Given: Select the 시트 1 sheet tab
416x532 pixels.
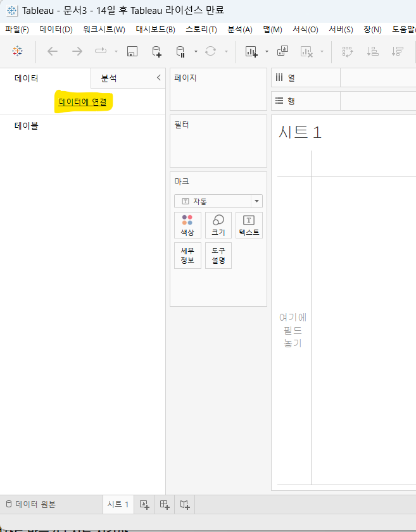Looking at the screenshot, I should [x=118, y=504].
